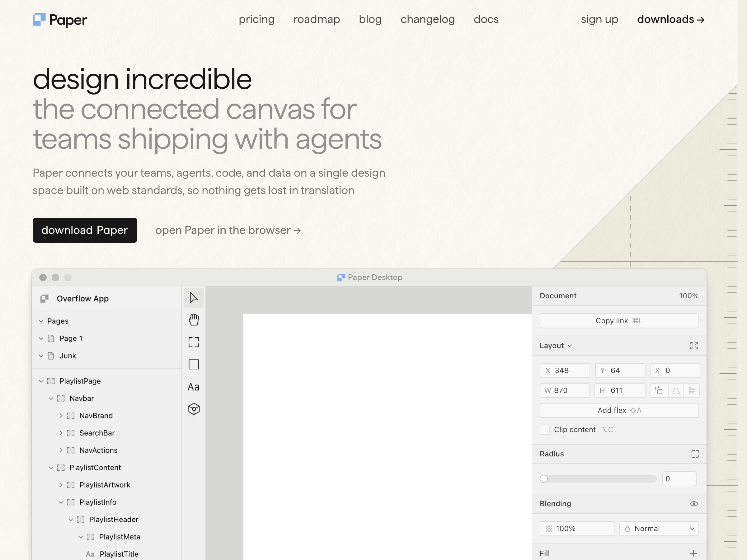Open the roadmap nav item

(317, 19)
